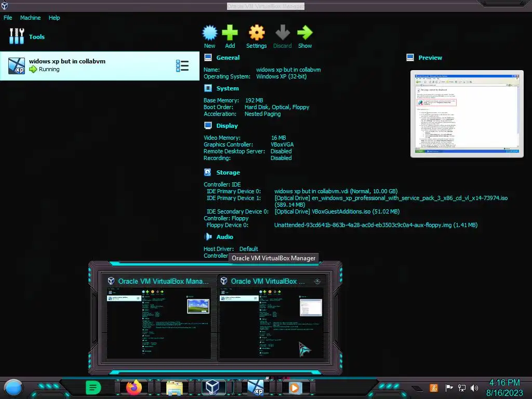532x399 pixels.
Task: Click the New machine toolbar icon
Action: point(210,33)
